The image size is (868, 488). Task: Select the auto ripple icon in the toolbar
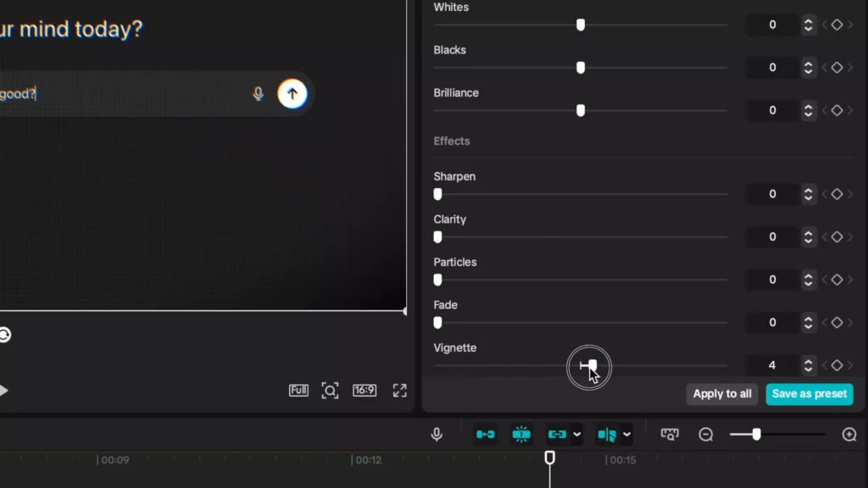point(485,435)
